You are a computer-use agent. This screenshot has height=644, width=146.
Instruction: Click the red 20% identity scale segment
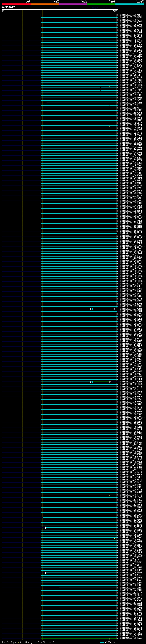click(16, 4)
